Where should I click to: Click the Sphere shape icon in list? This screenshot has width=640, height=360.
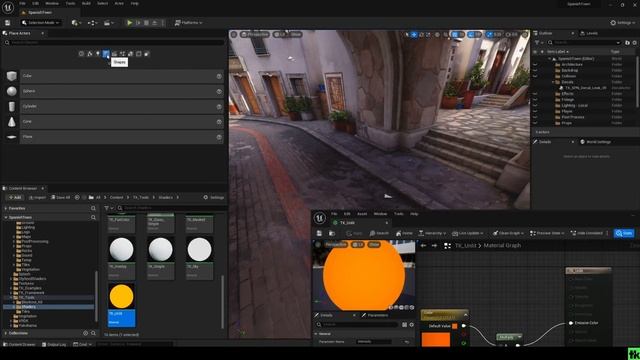coord(11,91)
